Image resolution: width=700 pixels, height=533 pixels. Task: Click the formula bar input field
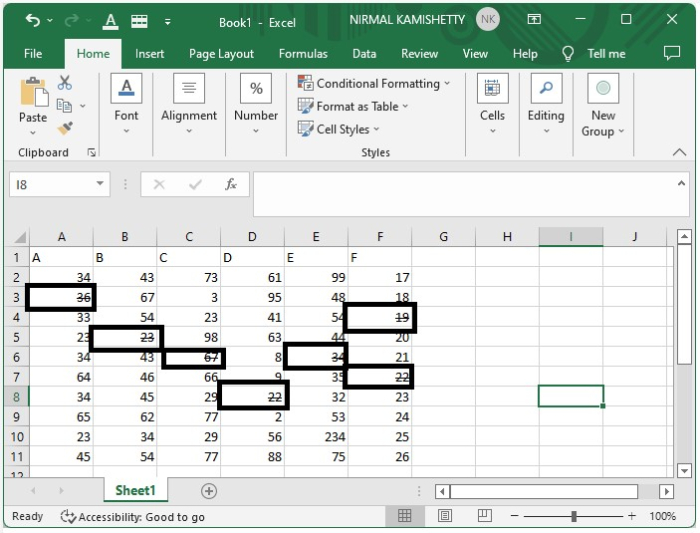pyautogui.click(x=471, y=194)
